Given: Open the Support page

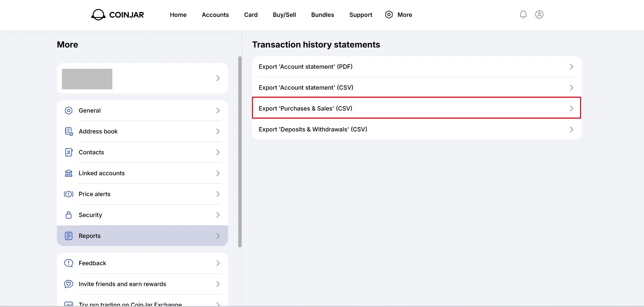Looking at the screenshot, I should point(361,15).
